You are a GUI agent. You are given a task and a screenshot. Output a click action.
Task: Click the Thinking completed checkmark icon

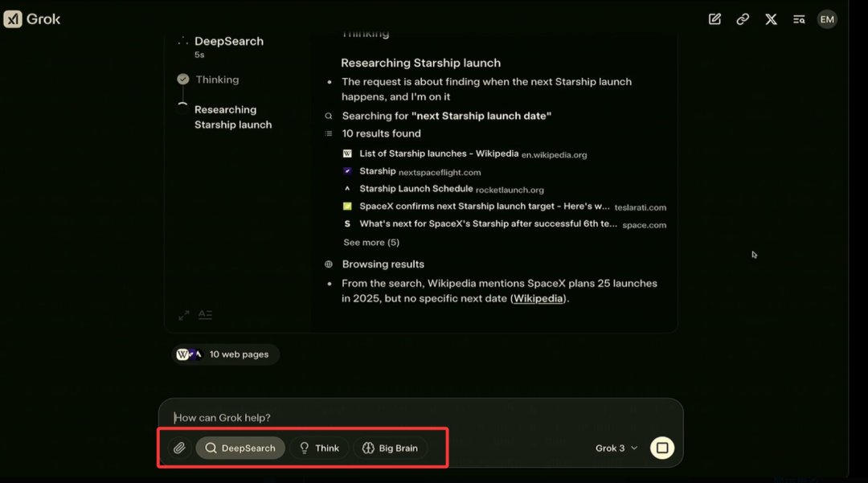click(183, 79)
